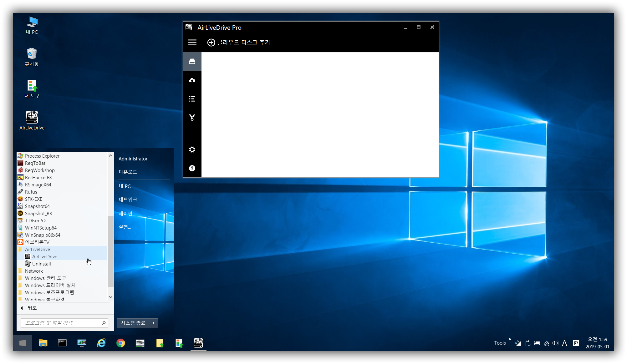The image size is (627, 364).
Task: Click the plus icon for adding cloud disk
Action: pos(211,43)
